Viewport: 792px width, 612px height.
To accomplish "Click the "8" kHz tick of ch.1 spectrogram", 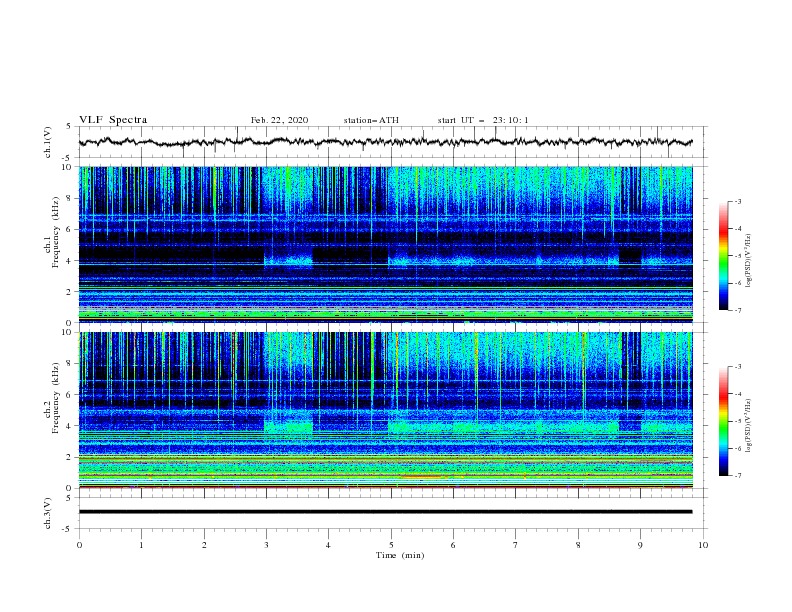I will 71,198.
